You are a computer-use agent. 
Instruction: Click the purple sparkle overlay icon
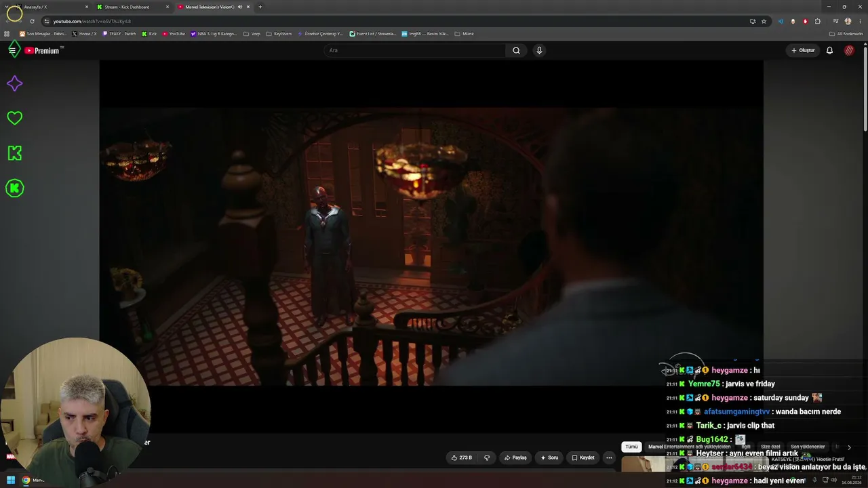[x=14, y=83]
